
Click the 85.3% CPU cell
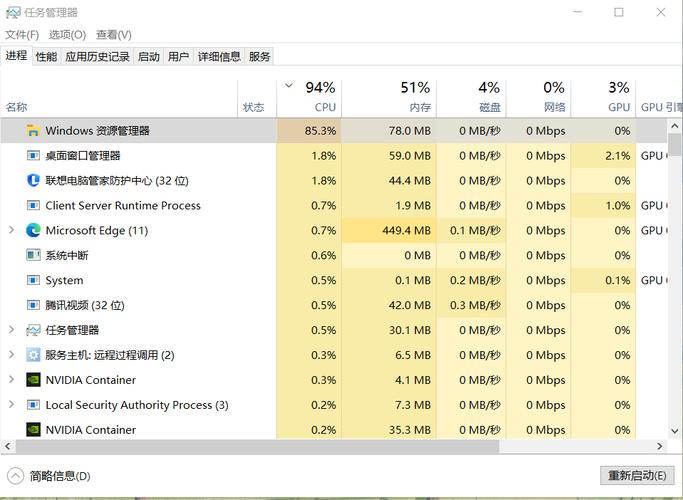309,131
